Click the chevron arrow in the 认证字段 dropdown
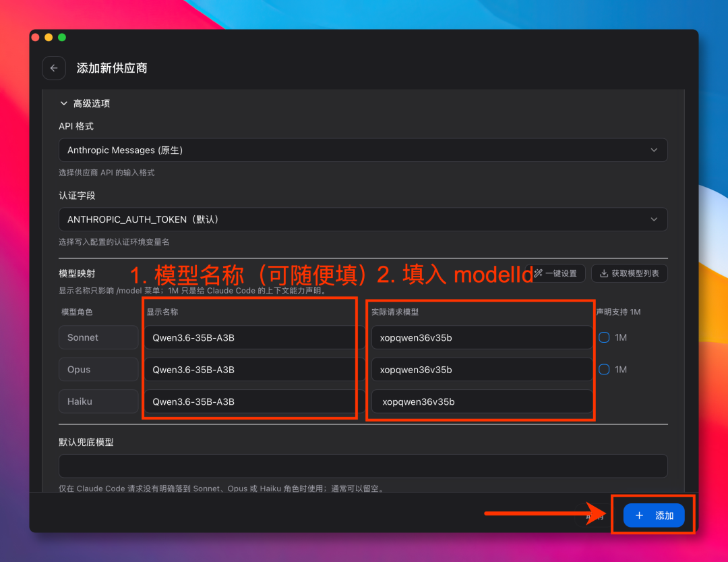The height and width of the screenshot is (562, 728). [654, 219]
